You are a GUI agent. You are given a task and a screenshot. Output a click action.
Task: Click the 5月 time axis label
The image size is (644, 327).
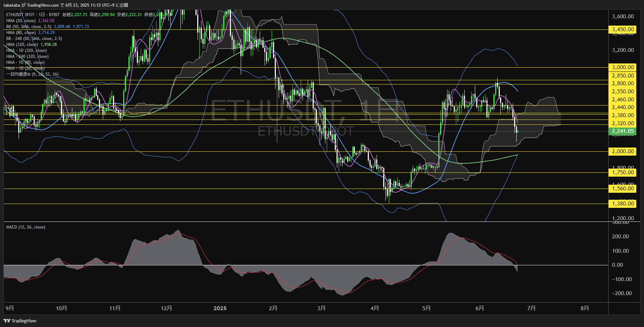click(426, 308)
